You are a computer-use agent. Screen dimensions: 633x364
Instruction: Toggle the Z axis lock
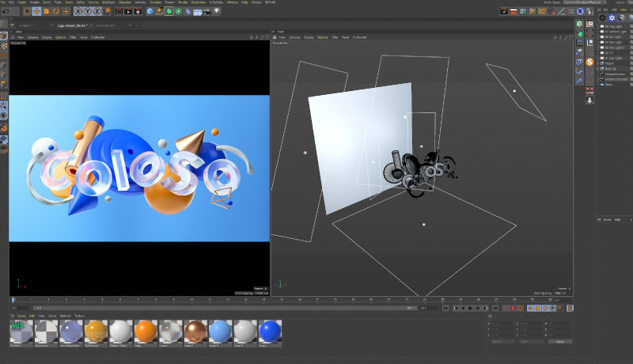[x=97, y=11]
